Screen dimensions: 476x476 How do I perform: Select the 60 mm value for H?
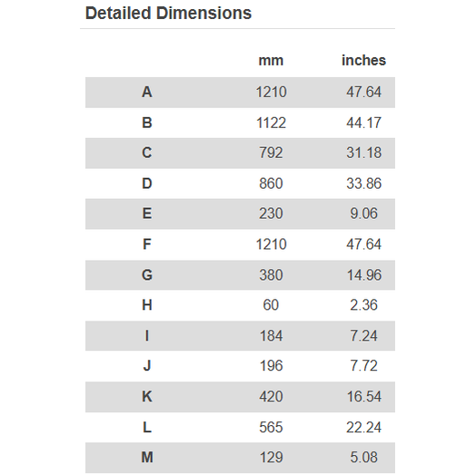(x=271, y=305)
